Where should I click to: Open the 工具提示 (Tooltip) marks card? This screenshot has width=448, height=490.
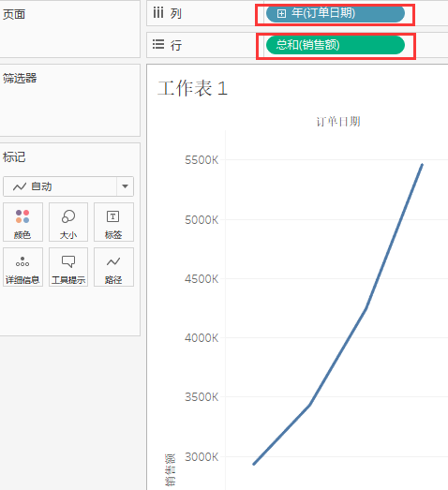point(68,267)
